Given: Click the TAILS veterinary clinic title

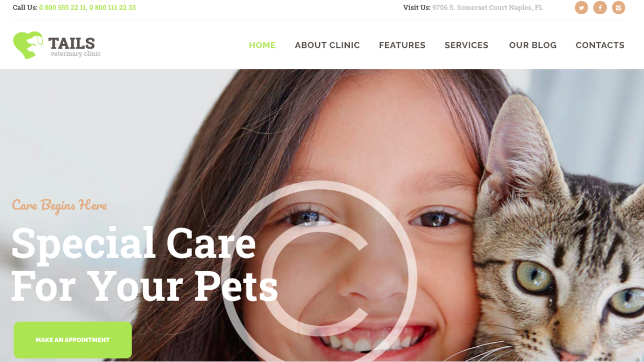Looking at the screenshot, I should coord(75,46).
